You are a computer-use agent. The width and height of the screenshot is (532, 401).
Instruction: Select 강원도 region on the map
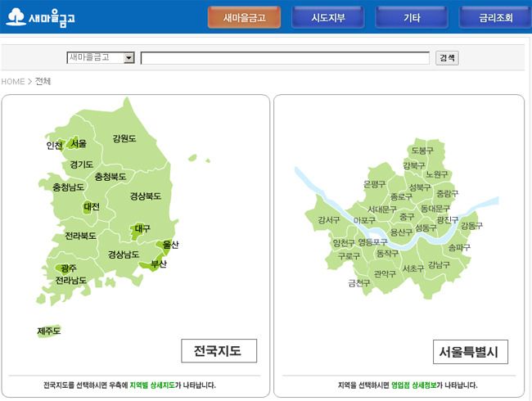(124, 138)
